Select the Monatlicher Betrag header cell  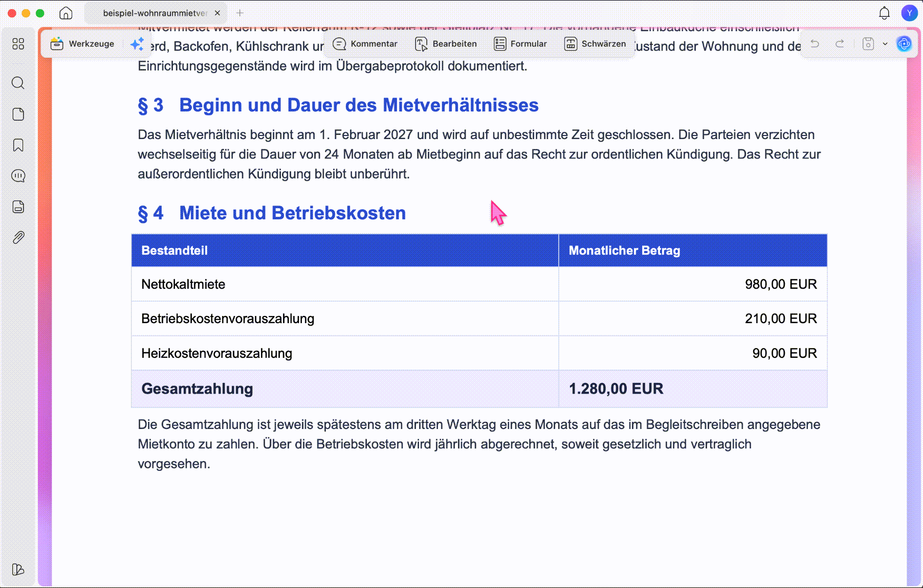pyautogui.click(x=693, y=251)
